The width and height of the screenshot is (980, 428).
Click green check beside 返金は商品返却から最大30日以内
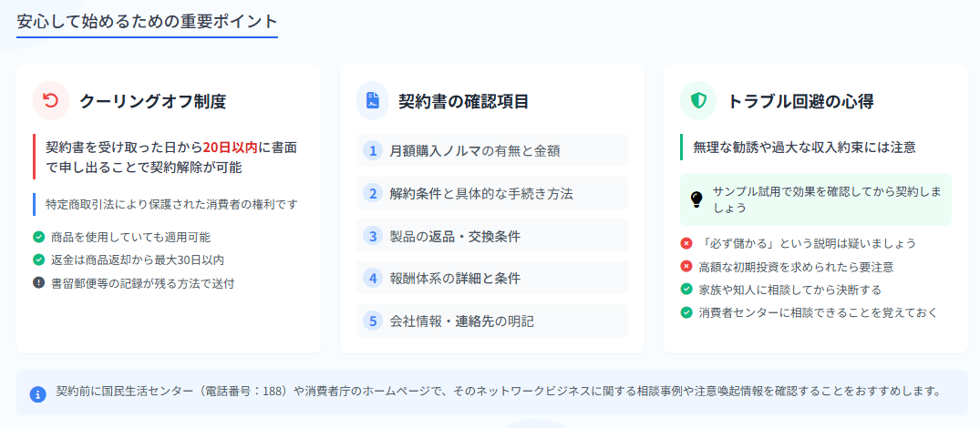click(x=39, y=260)
